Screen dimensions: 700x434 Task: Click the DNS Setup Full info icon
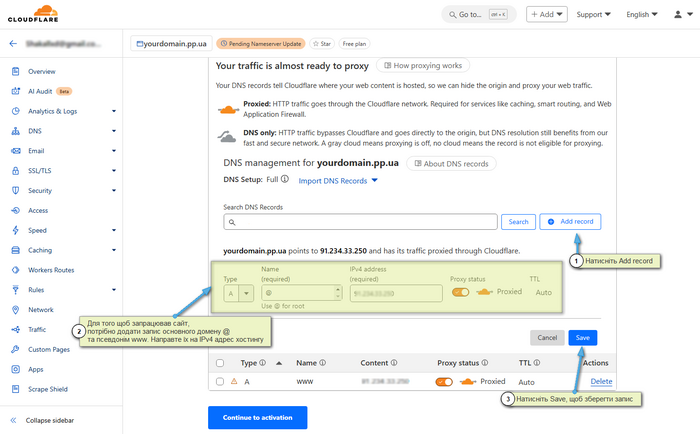pos(284,179)
